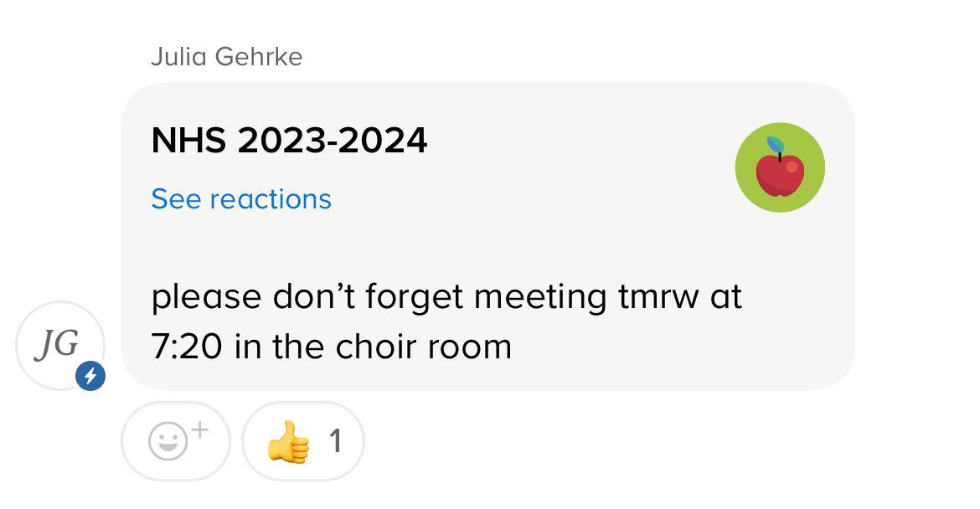Click the text "7:20 in the choir room"
This screenshot has height=509, width=980.
click(x=331, y=346)
